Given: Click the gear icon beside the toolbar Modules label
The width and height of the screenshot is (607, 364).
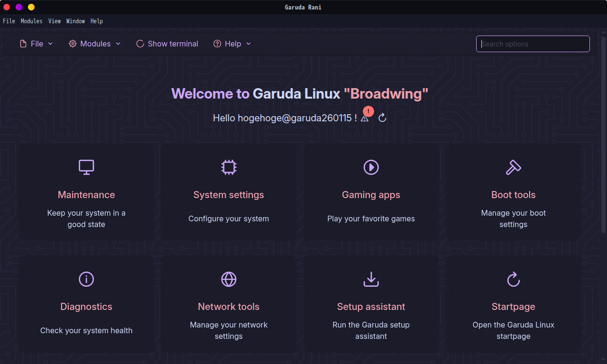Looking at the screenshot, I should (x=73, y=44).
